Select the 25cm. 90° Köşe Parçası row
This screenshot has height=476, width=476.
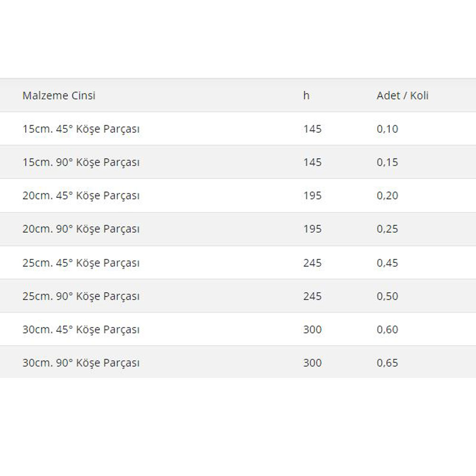(238, 296)
